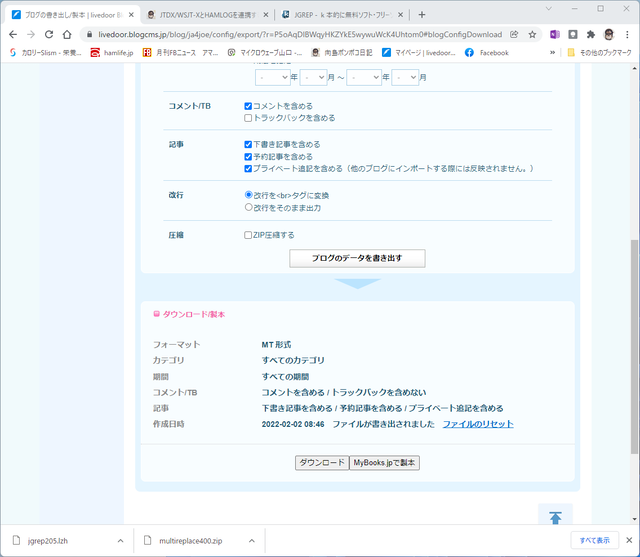This screenshot has height=557, width=640.
Task: Reload the current page
Action: click(x=49, y=35)
